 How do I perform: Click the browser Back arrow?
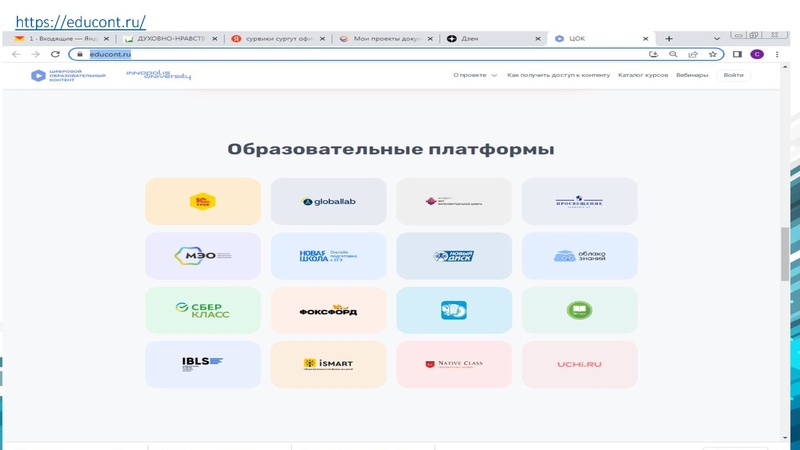pos(16,54)
